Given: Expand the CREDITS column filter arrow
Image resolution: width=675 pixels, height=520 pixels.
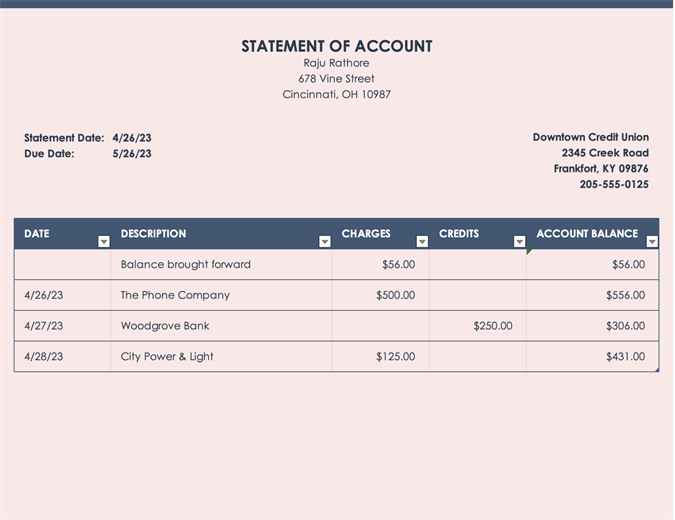Looking at the screenshot, I should (x=519, y=242).
